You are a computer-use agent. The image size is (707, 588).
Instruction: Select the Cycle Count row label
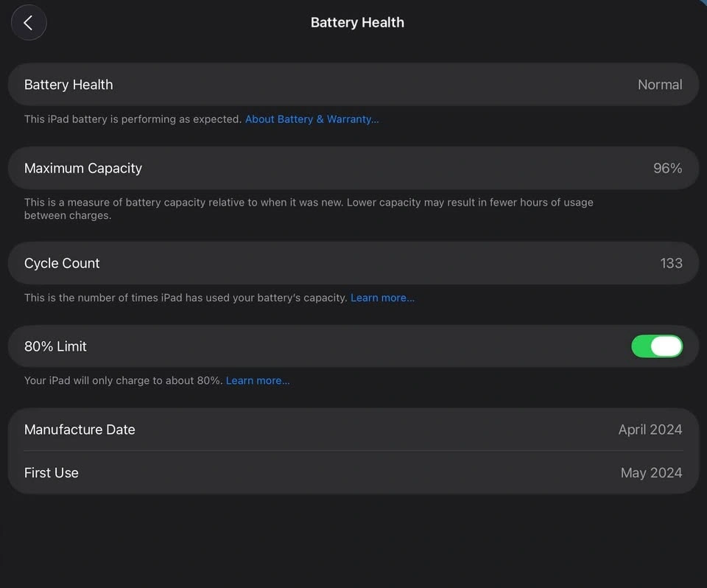click(x=62, y=263)
